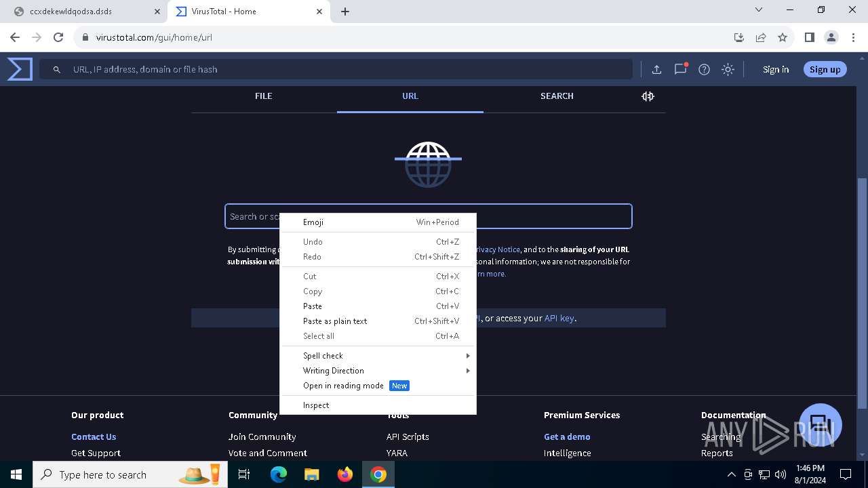The height and width of the screenshot is (488, 868).
Task: Choose Inspect from the context menu
Action: 378,405
